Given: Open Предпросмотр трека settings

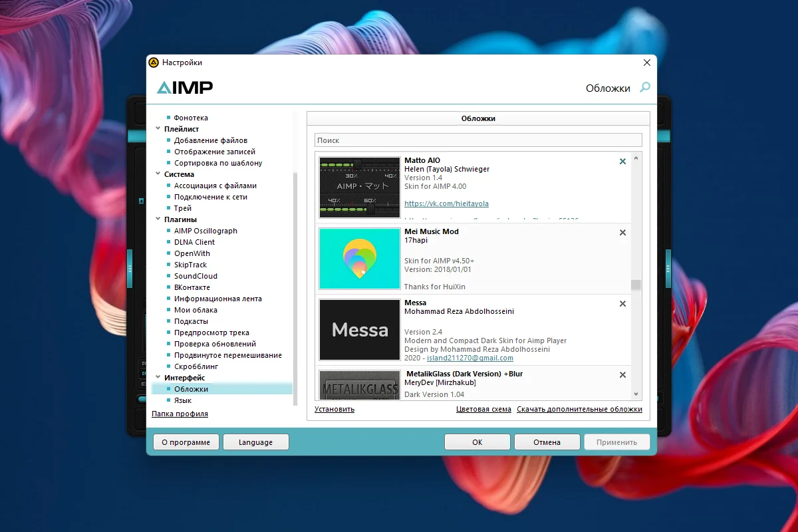Looking at the screenshot, I should (x=211, y=332).
